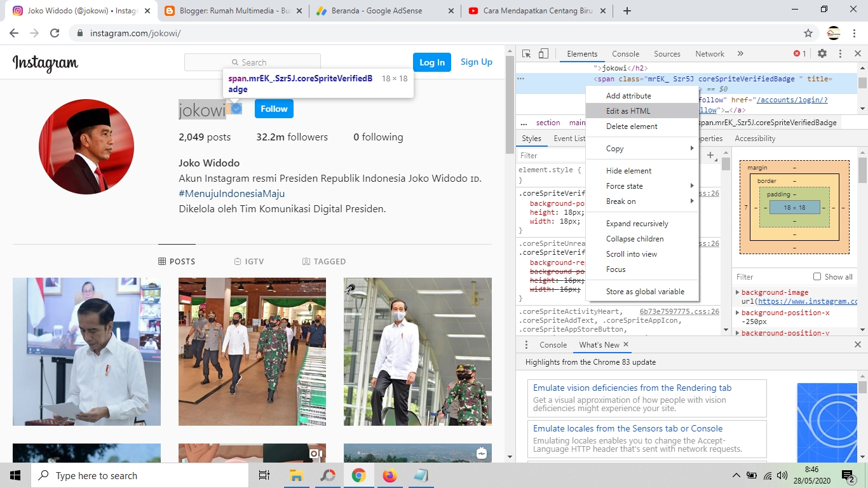The image size is (868, 488).
Task: Open the DevTools three-dot customize menu
Action: click(840, 54)
